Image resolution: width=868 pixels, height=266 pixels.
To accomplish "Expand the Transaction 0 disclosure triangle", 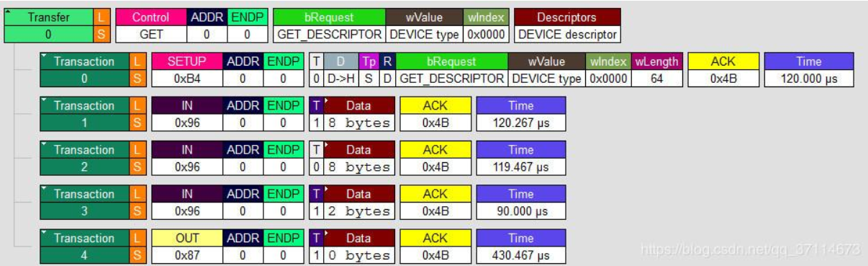I will 45,56.
